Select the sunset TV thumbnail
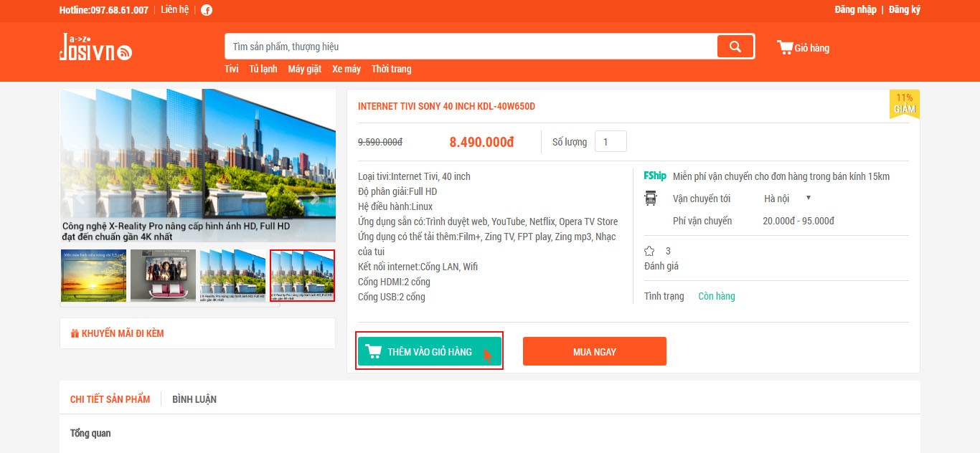Viewport: 980px width, 453px height. [93, 275]
